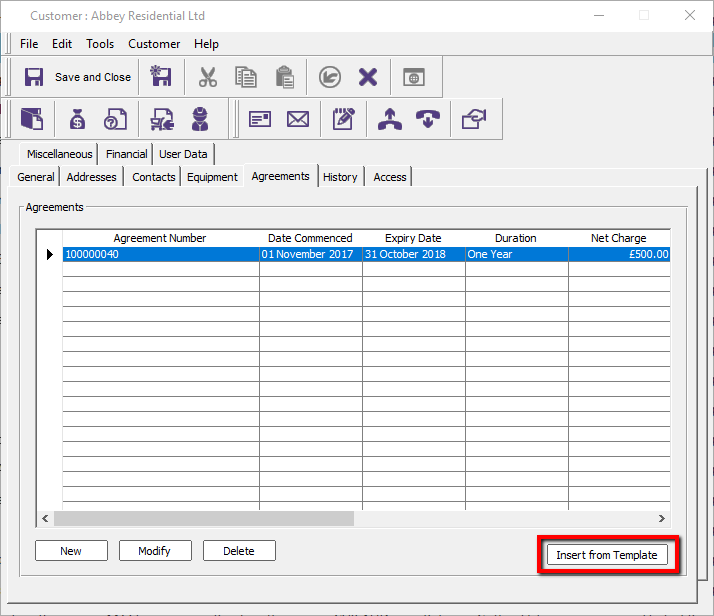
Task: Select agreement number 100000040 cell
Action: pyautogui.click(x=161, y=254)
